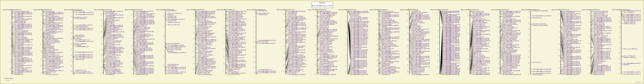Open marker SpringWheatNAM_tag_325787-3B
Screen dimensions: 644x84
pyautogui.click(x=238, y=11)
